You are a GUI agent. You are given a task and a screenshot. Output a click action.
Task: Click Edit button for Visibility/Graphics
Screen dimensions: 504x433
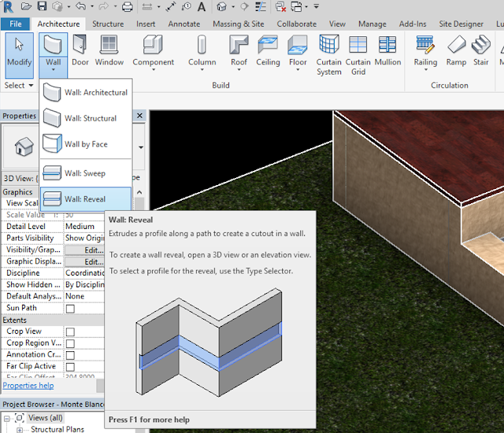pos(85,250)
